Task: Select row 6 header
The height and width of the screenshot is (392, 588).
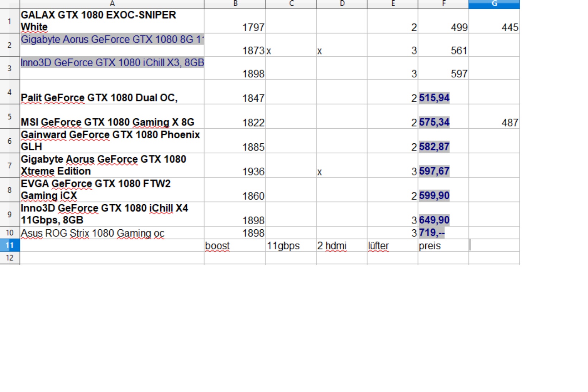Action: click(10, 141)
